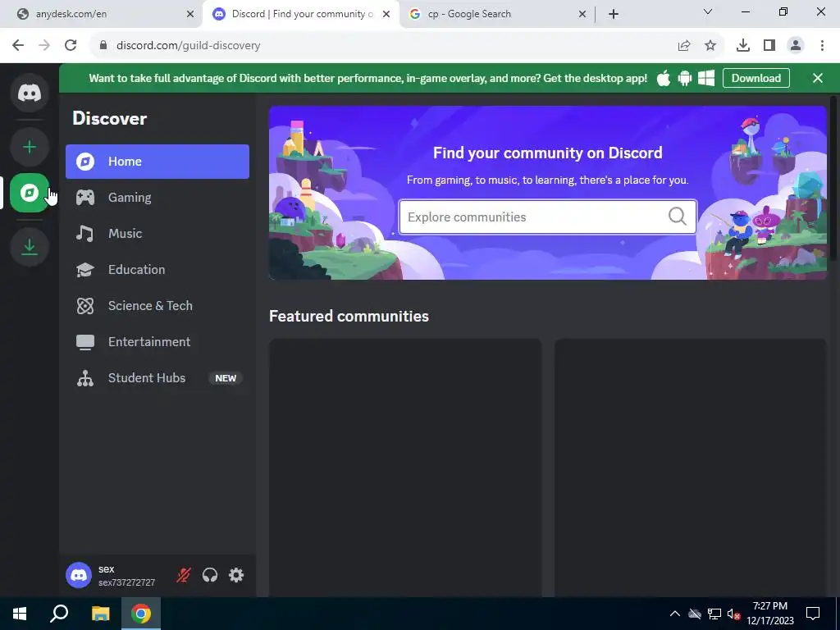Click the Add a Server plus icon
Viewport: 840px width, 630px height.
pyautogui.click(x=30, y=147)
